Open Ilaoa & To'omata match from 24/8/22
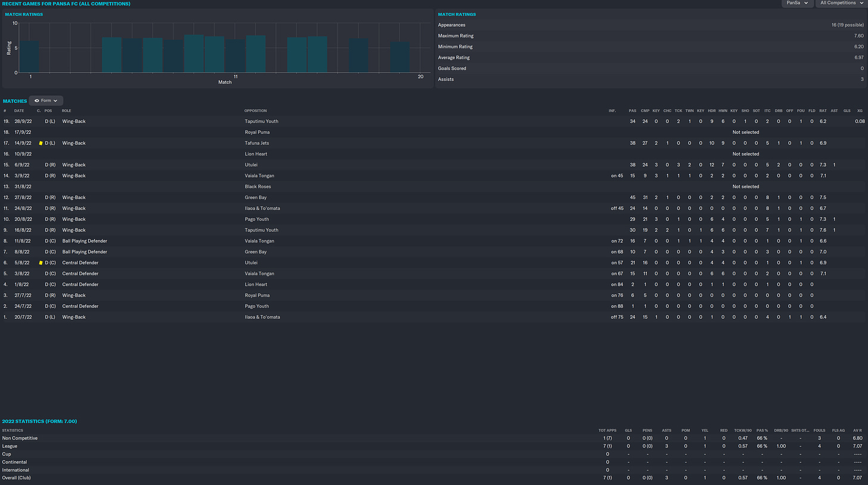This screenshot has height=485, width=868. coord(262,209)
